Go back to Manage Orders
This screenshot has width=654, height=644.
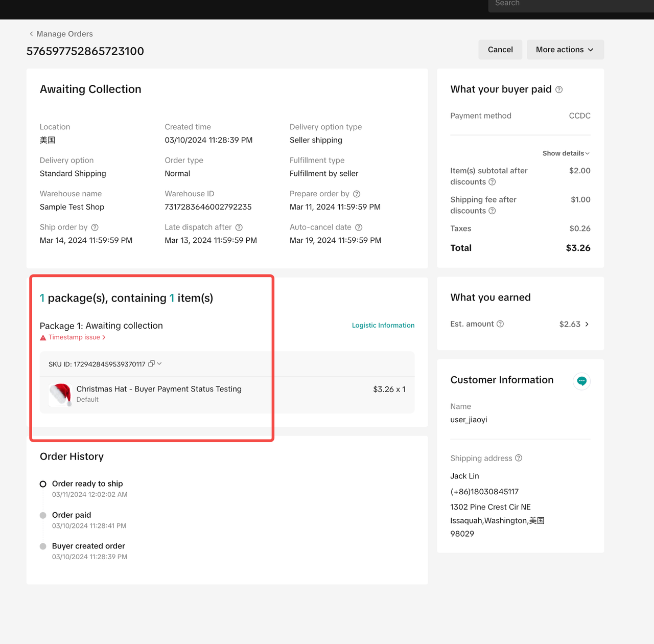tap(61, 34)
